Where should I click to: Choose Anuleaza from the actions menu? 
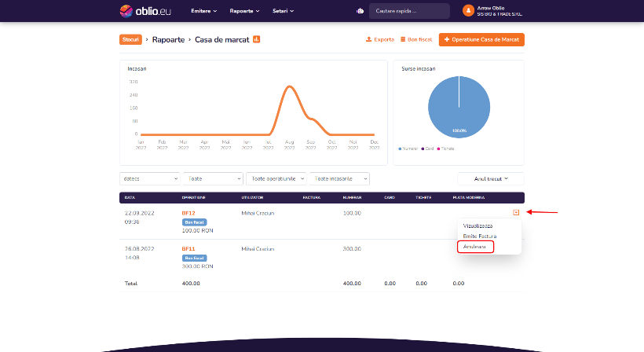pos(474,247)
